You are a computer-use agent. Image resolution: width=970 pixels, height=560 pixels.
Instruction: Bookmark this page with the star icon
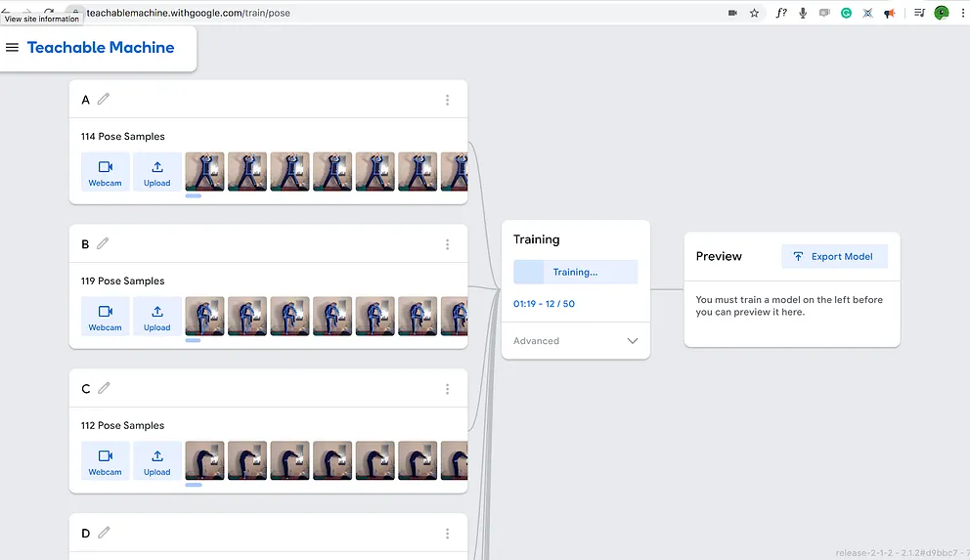(x=754, y=13)
